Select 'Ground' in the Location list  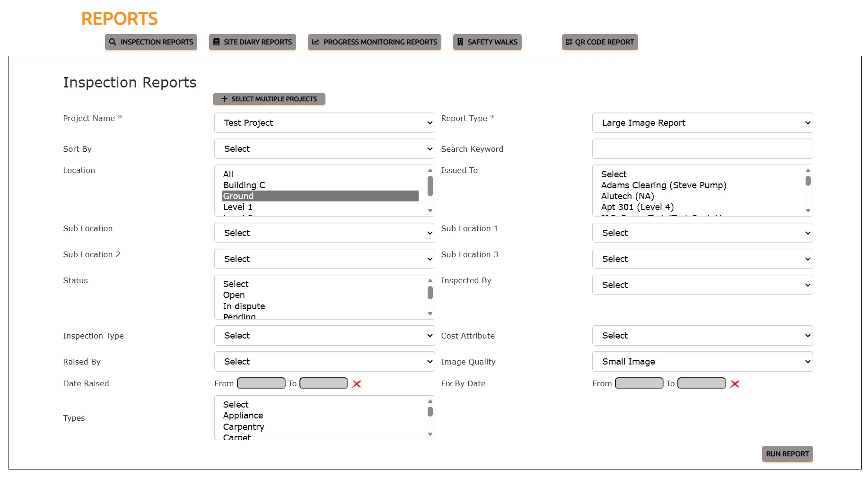click(320, 196)
